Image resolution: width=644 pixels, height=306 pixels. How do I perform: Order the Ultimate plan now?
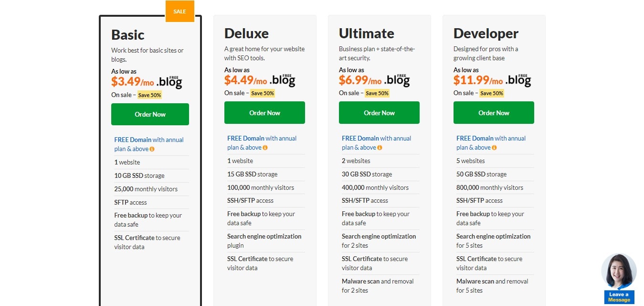tap(379, 113)
